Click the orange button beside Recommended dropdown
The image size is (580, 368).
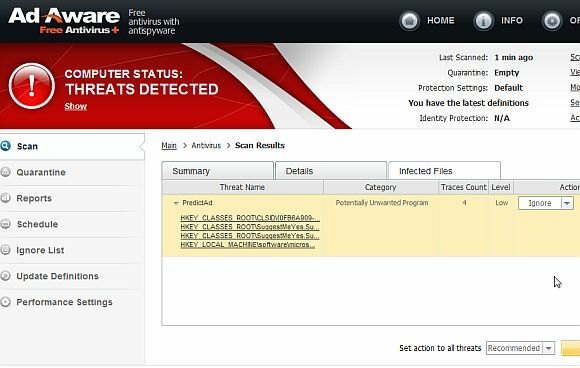point(570,348)
